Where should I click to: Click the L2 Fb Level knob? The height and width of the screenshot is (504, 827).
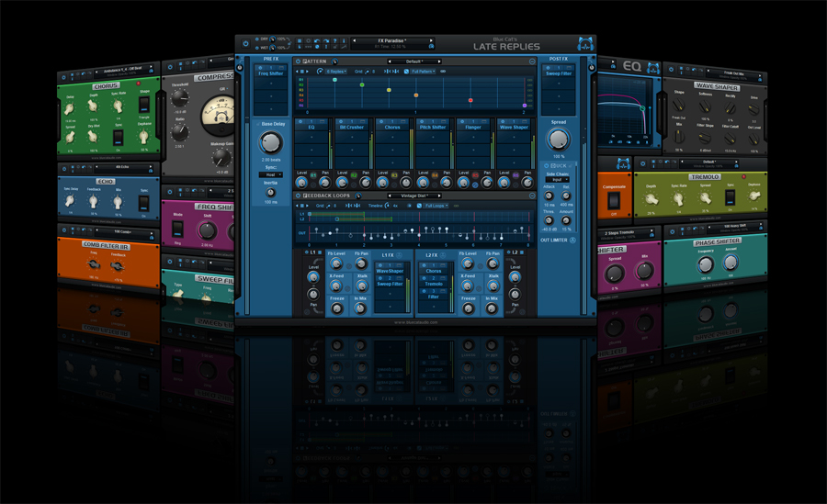point(468,263)
